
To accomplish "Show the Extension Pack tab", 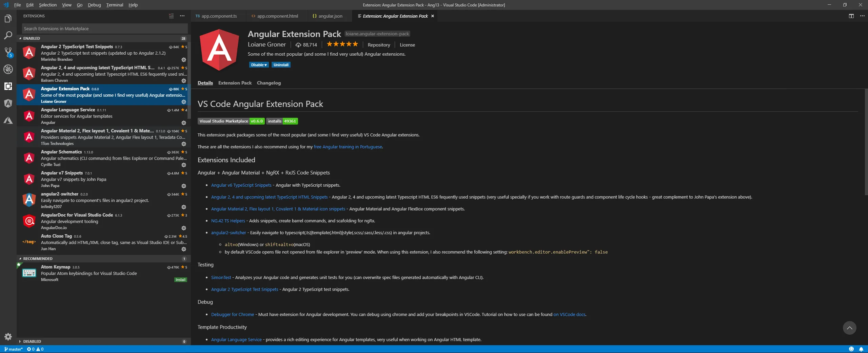I will pyautogui.click(x=235, y=83).
